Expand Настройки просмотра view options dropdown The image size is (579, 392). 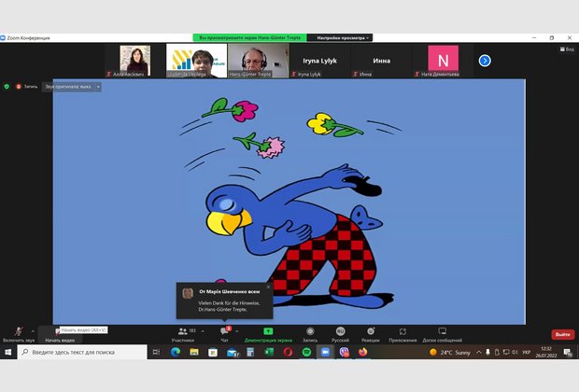click(x=344, y=37)
